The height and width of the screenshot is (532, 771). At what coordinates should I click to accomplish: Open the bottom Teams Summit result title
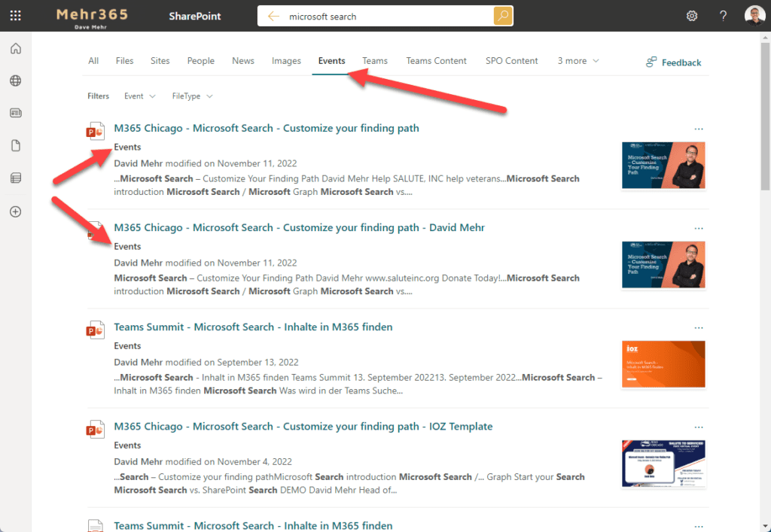(253, 525)
